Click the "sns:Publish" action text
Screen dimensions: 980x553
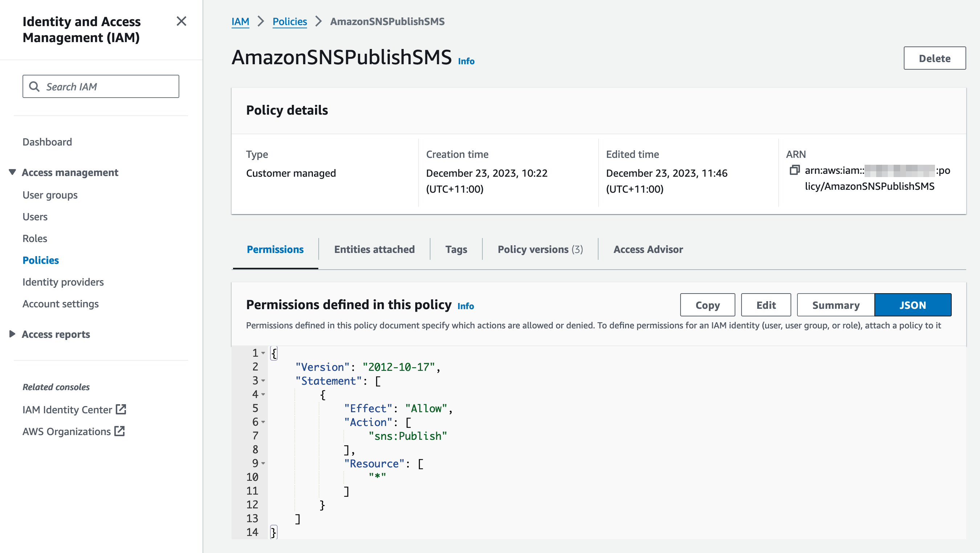pos(408,436)
